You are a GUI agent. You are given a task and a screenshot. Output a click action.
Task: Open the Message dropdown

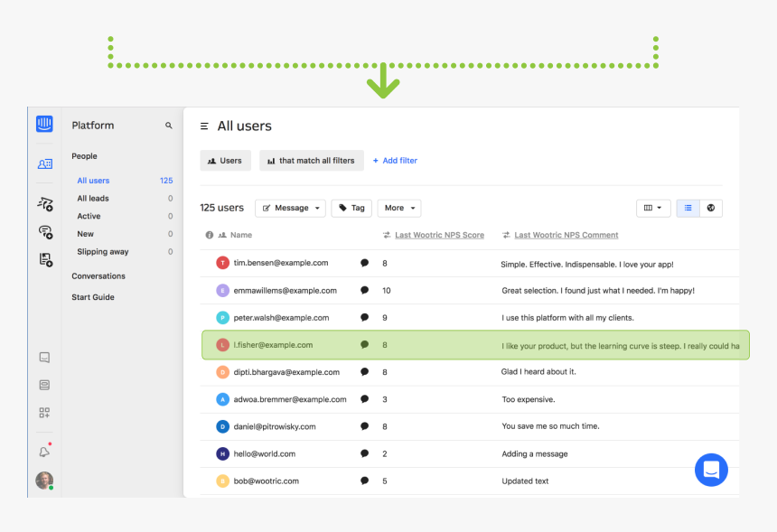(290, 208)
